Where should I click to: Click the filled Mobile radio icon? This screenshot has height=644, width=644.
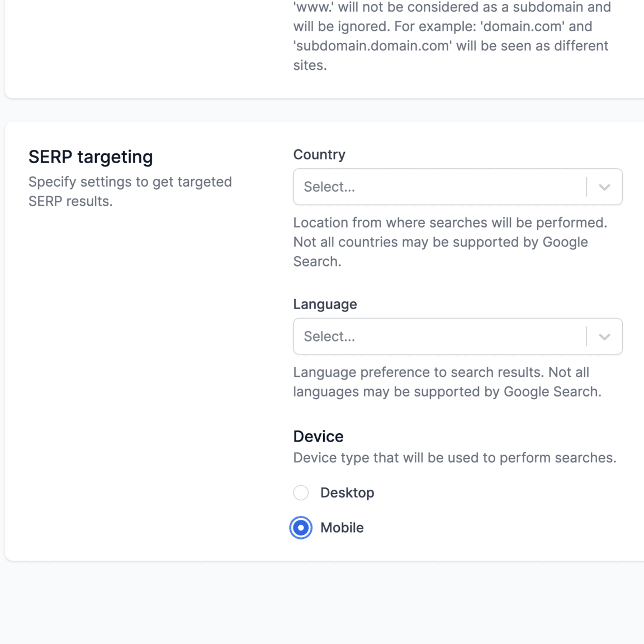coord(301,528)
